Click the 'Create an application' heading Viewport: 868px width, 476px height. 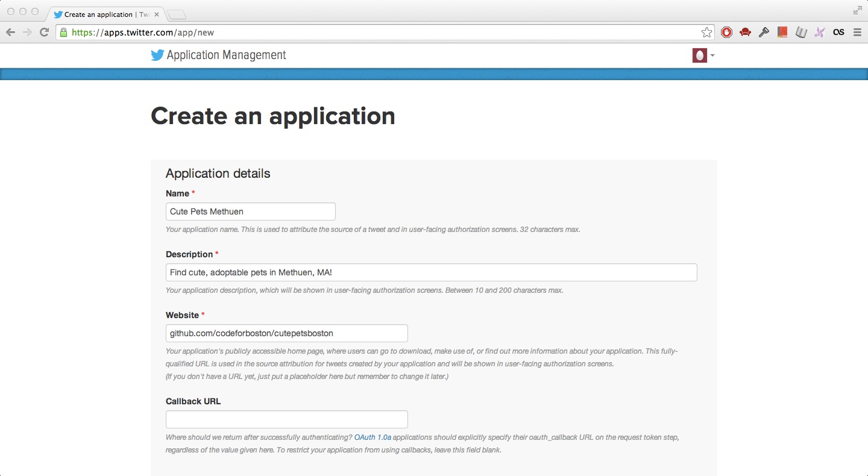(x=273, y=116)
